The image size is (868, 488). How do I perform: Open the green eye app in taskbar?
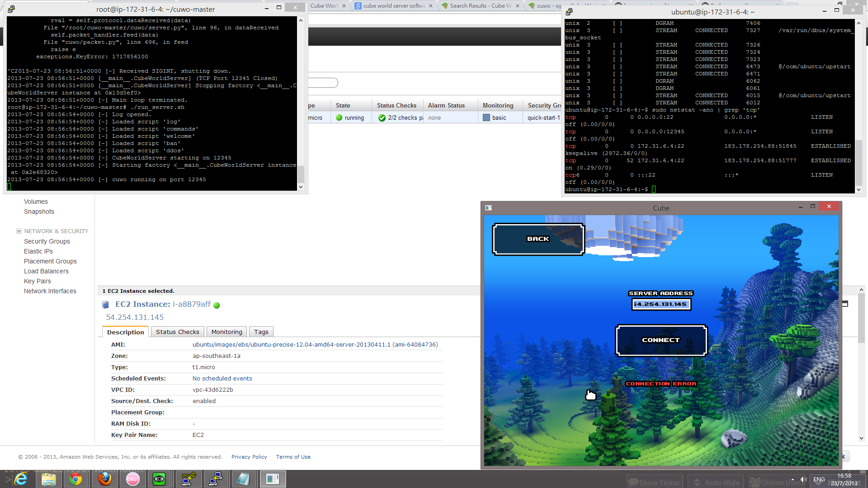click(159, 479)
